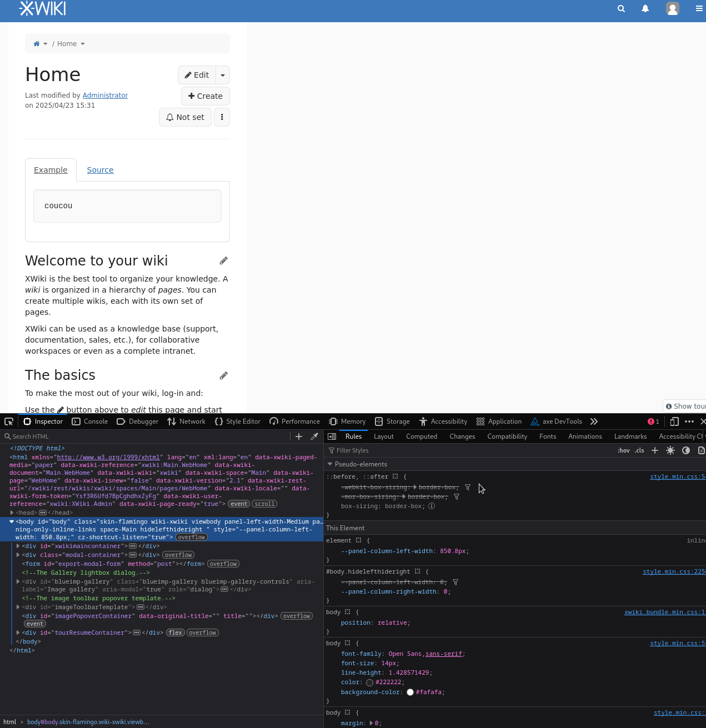Open the XWiki search icon
The height and width of the screenshot is (728, 706).
tap(621, 9)
